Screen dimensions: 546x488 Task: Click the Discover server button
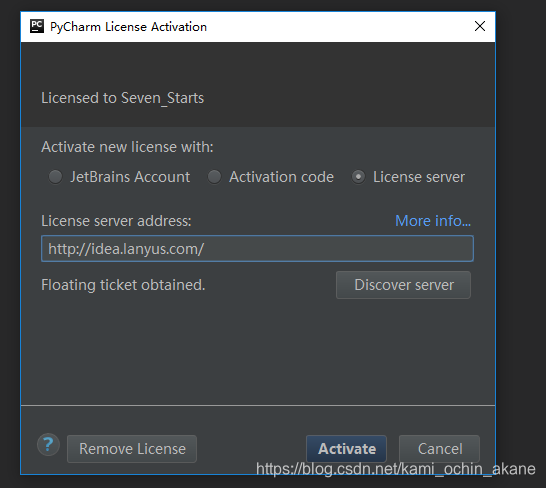pyautogui.click(x=403, y=285)
